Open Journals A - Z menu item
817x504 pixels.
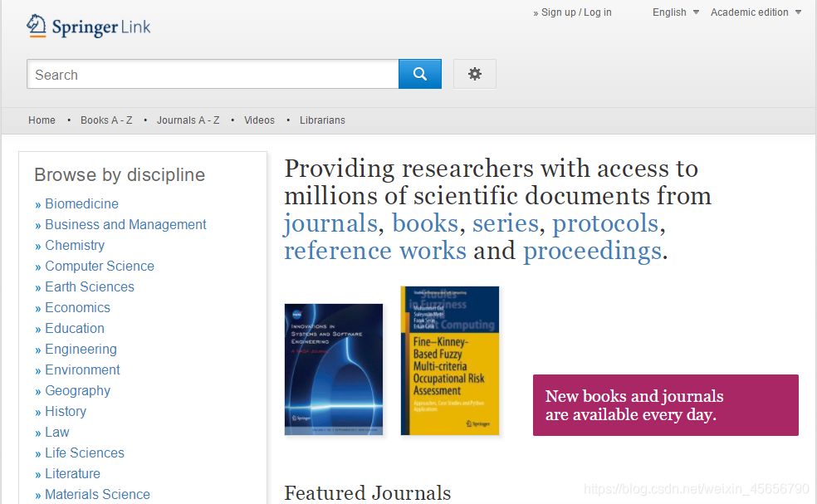[188, 120]
